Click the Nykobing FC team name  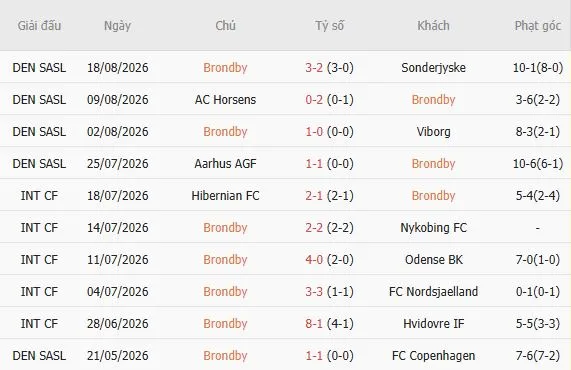click(433, 228)
